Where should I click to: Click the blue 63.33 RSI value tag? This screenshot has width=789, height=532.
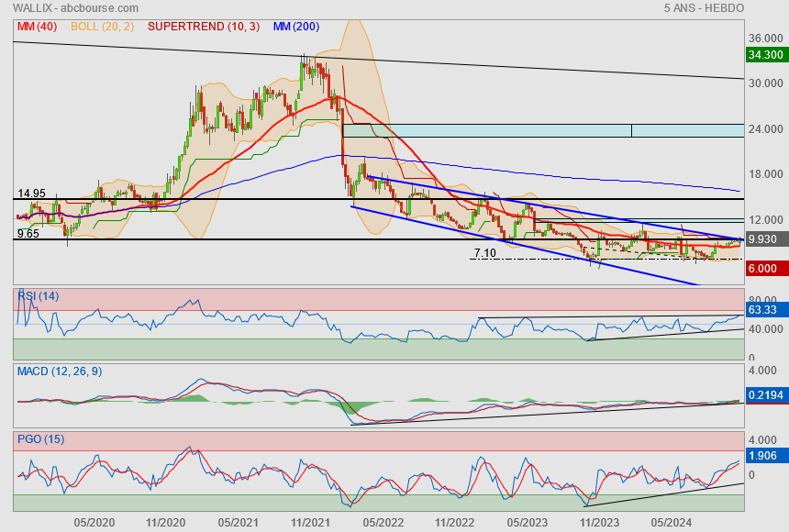(x=767, y=310)
